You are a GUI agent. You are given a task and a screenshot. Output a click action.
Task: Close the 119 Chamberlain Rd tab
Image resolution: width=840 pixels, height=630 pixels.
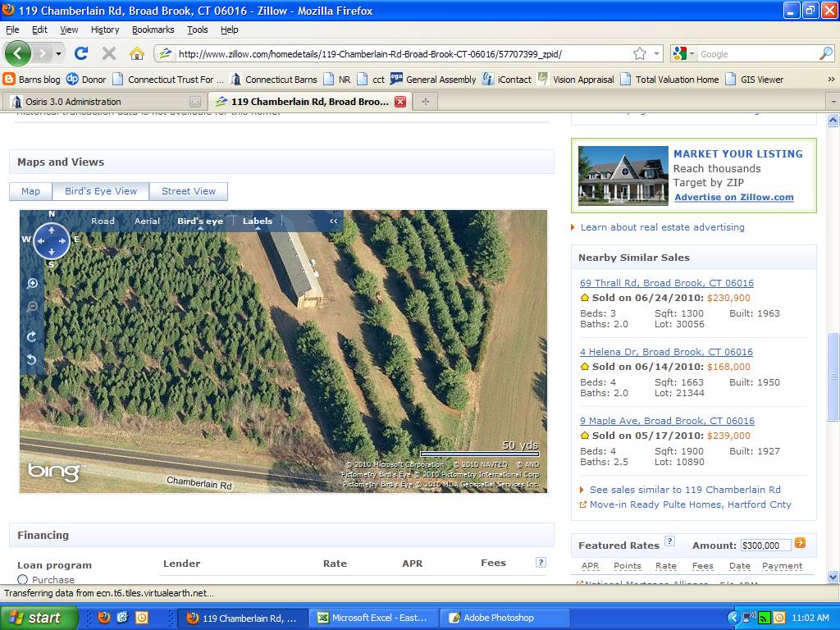400,101
